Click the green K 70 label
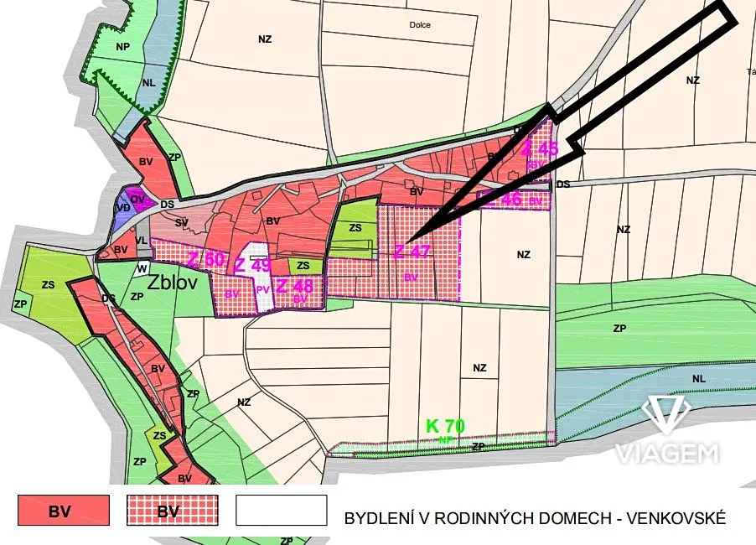The height and width of the screenshot is (545, 756). click(x=445, y=426)
